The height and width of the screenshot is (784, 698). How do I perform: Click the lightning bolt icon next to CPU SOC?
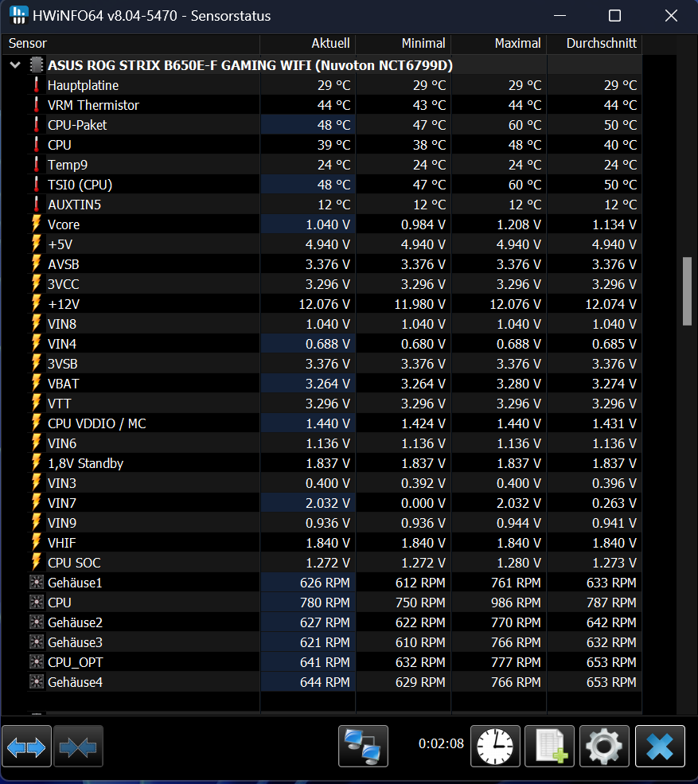[37, 563]
